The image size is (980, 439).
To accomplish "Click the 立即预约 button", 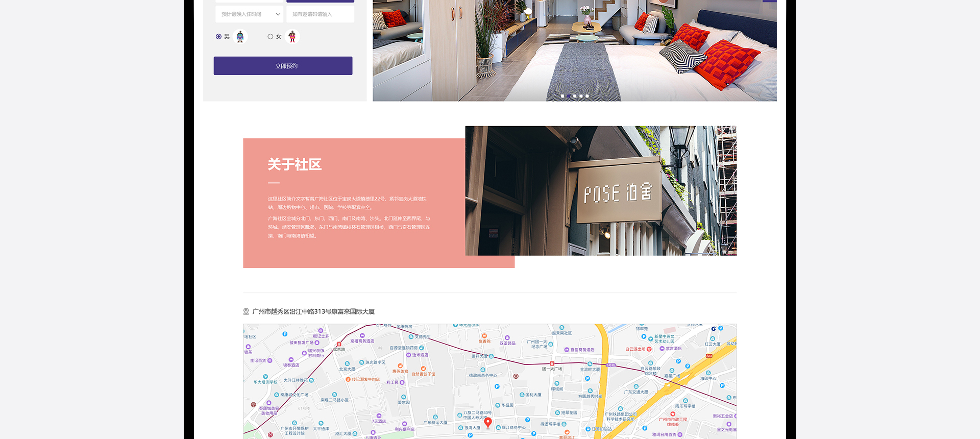I will point(283,66).
